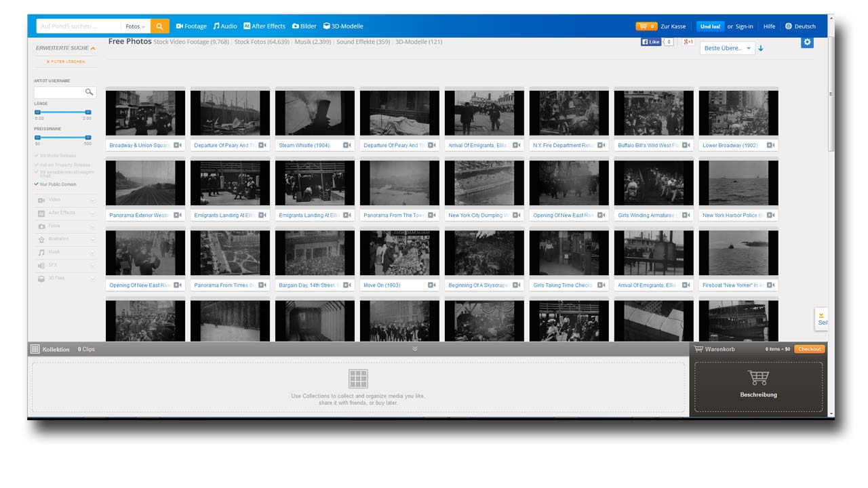Screen dimensions: 868x488
Task: Toggle the Nur Public Domain checkbox
Action: pyautogui.click(x=37, y=184)
